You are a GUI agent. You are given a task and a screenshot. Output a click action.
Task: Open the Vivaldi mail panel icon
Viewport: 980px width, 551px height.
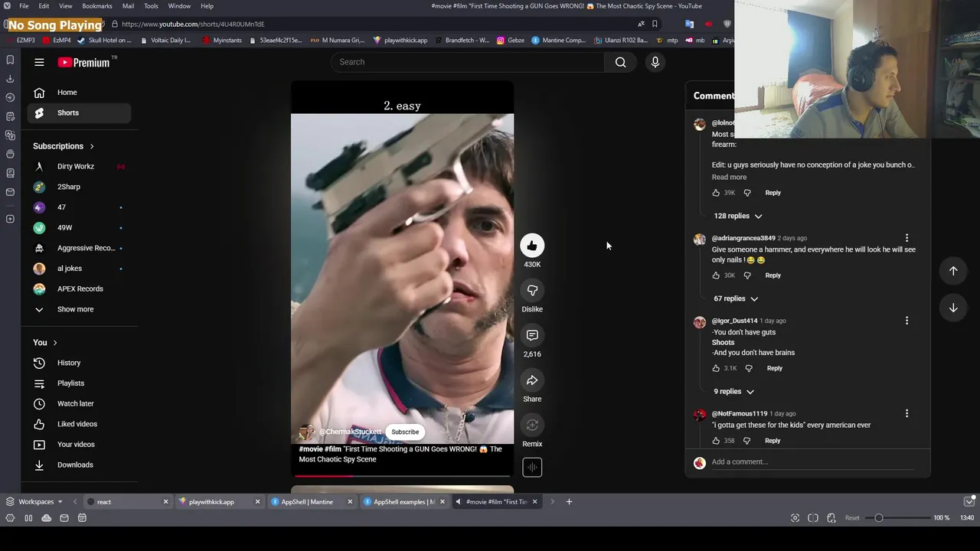tap(10, 192)
